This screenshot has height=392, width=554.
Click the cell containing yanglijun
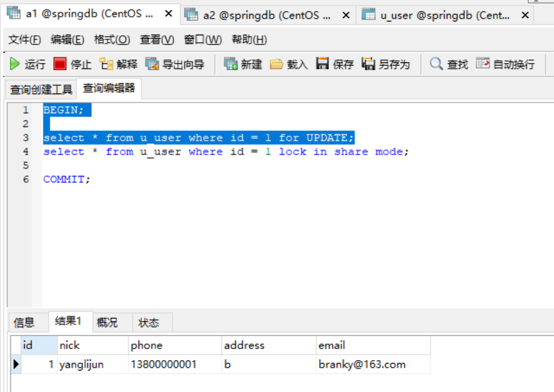coord(93,364)
